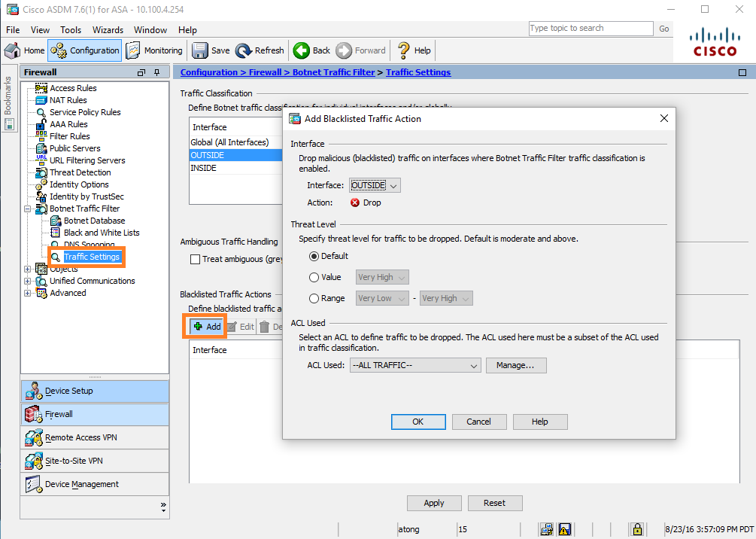756x539 pixels.
Task: Expand the Unified Communications tree node
Action: pyautogui.click(x=29, y=281)
